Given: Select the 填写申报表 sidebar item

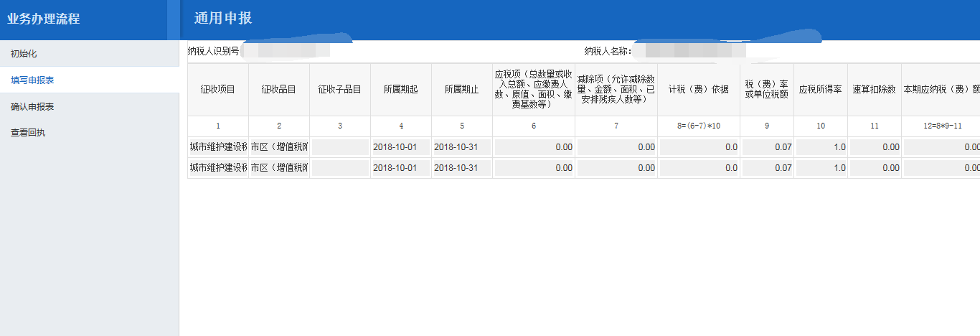Looking at the screenshot, I should point(89,80).
